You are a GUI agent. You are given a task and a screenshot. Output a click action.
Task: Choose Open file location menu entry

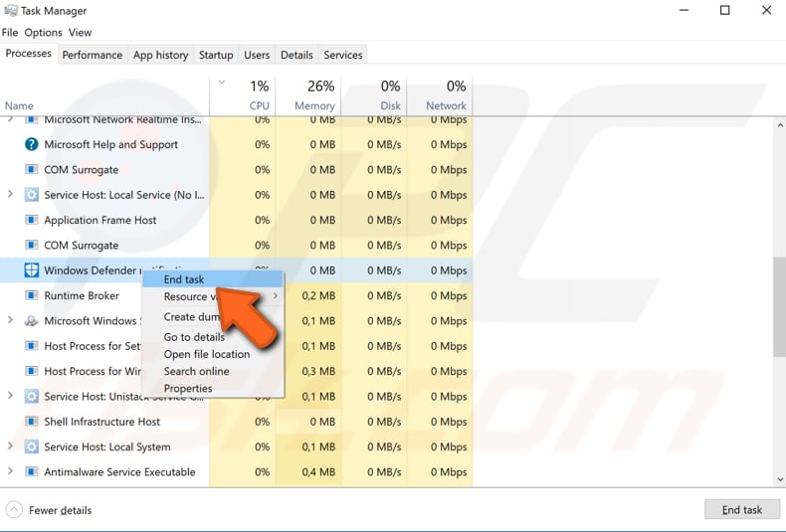coord(213,354)
